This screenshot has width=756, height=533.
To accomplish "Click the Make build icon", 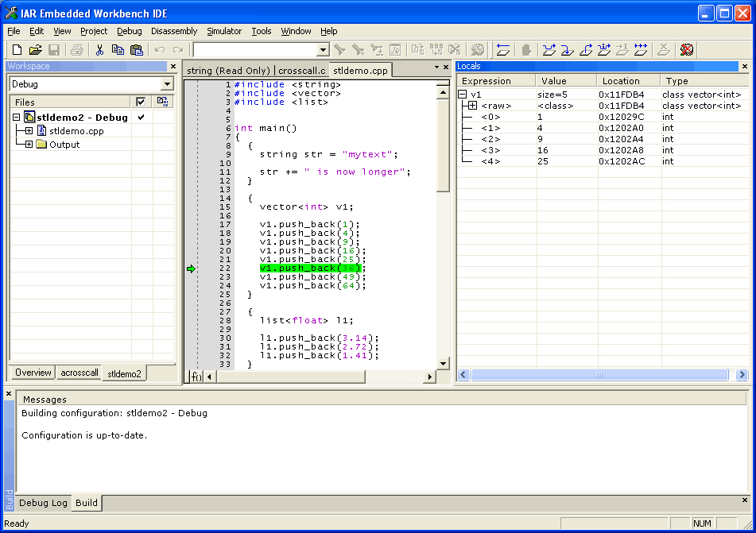I will coord(436,49).
